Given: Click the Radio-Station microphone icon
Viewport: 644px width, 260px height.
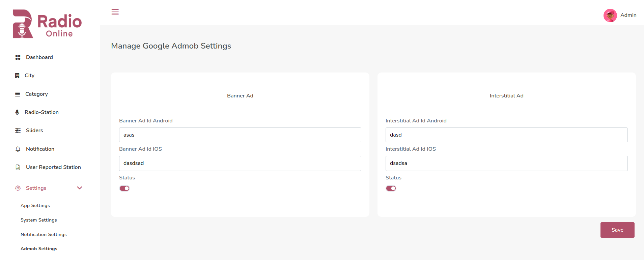Looking at the screenshot, I should coord(17,112).
